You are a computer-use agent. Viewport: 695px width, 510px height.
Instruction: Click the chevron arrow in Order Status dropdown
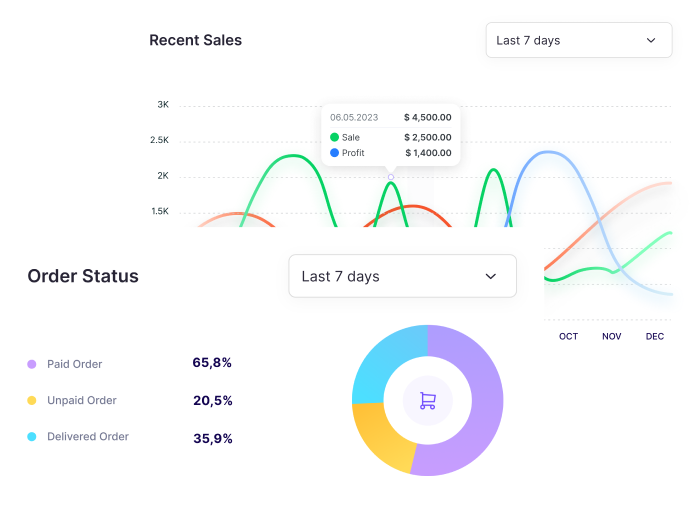coord(490,276)
